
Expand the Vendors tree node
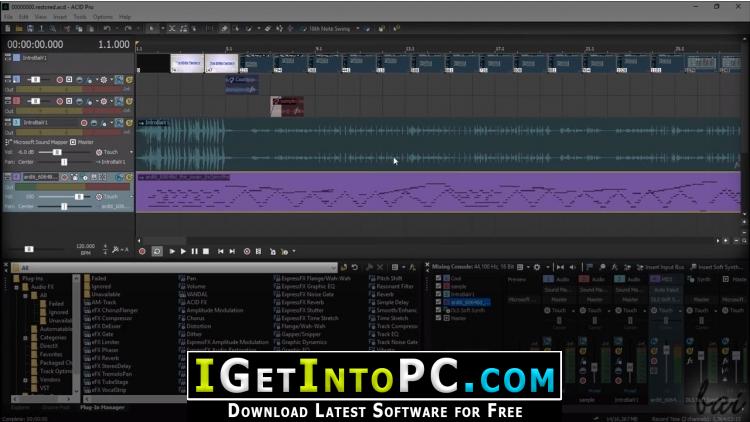pos(25,380)
